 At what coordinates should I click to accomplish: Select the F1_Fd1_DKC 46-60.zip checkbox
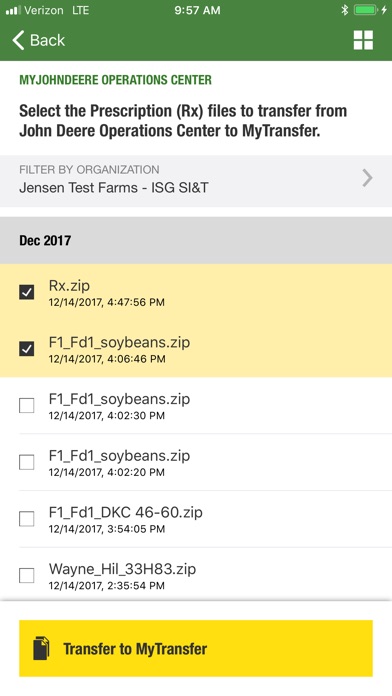click(x=27, y=518)
